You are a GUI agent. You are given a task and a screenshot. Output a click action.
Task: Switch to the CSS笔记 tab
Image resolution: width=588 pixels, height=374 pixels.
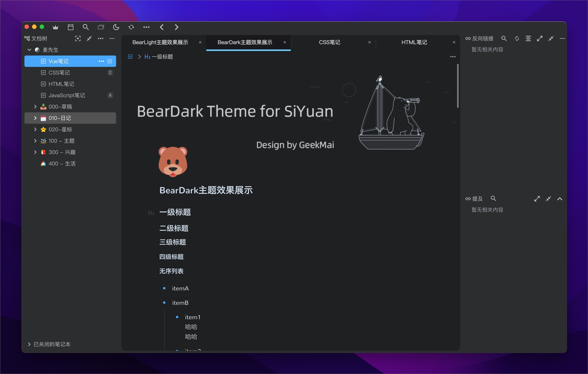point(329,42)
